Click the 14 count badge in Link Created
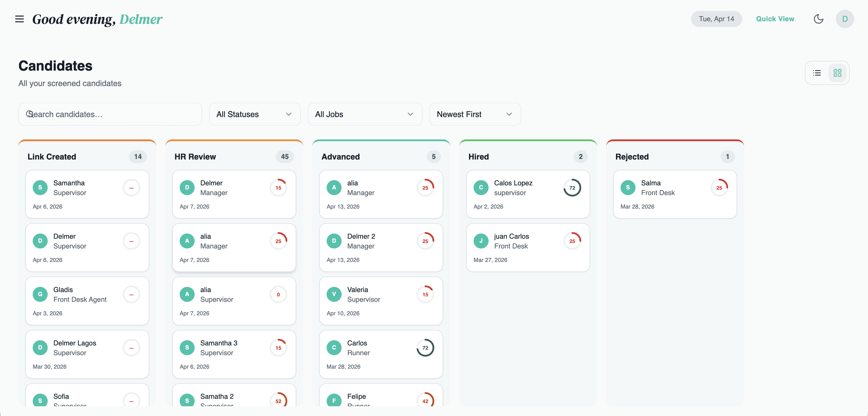Screen dimensions: 868x416 (137, 157)
